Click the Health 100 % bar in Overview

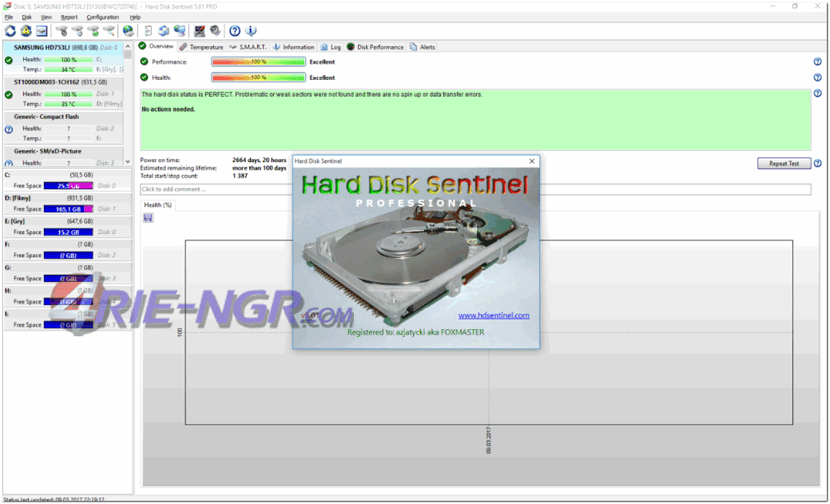[258, 77]
